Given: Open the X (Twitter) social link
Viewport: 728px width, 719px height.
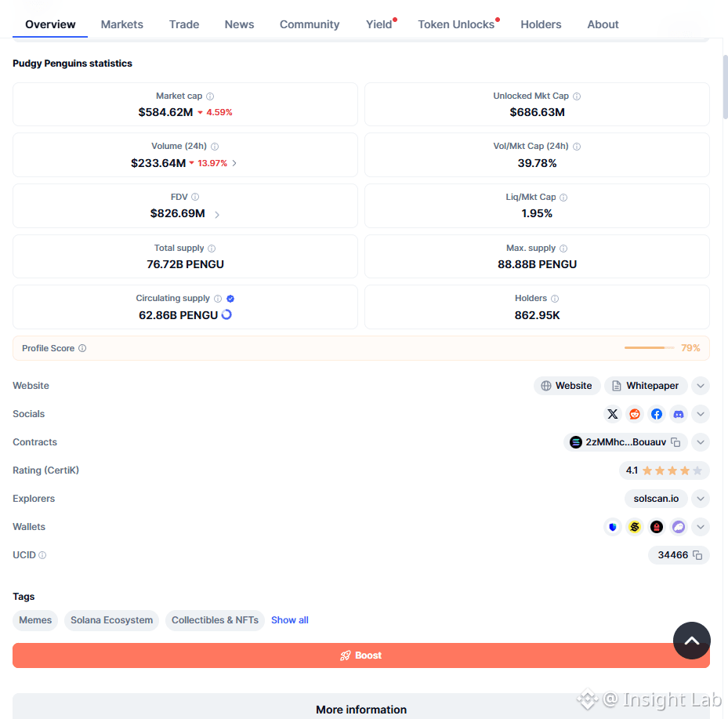Looking at the screenshot, I should point(613,414).
